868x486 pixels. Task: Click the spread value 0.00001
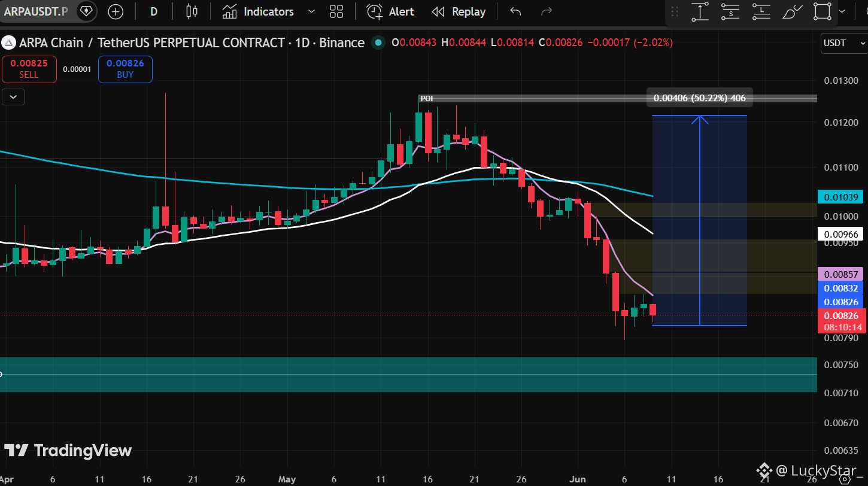pos(77,69)
